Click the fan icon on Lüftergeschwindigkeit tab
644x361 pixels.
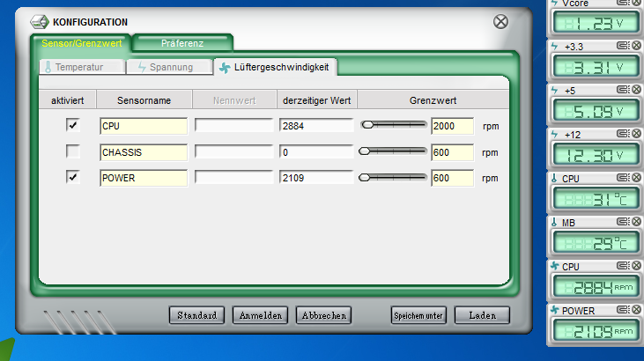[225, 68]
